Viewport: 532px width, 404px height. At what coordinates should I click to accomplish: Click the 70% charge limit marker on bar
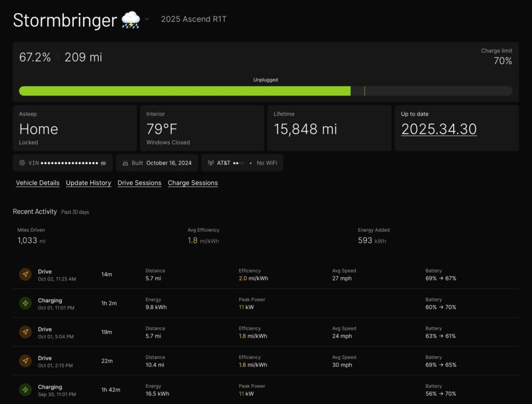(365, 91)
